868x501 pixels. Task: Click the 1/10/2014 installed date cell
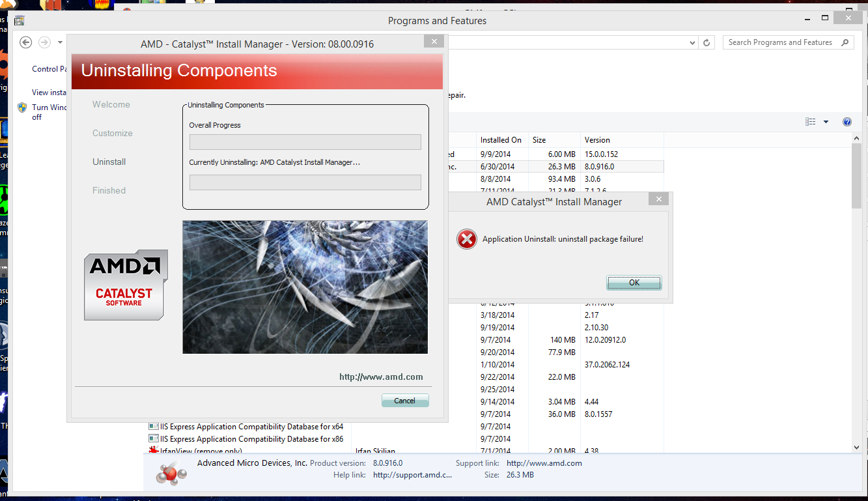497,365
